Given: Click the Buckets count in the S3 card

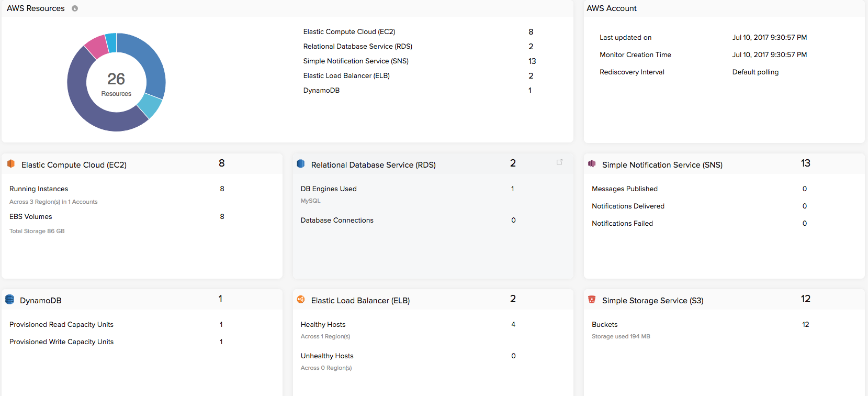Looking at the screenshot, I should (805, 324).
